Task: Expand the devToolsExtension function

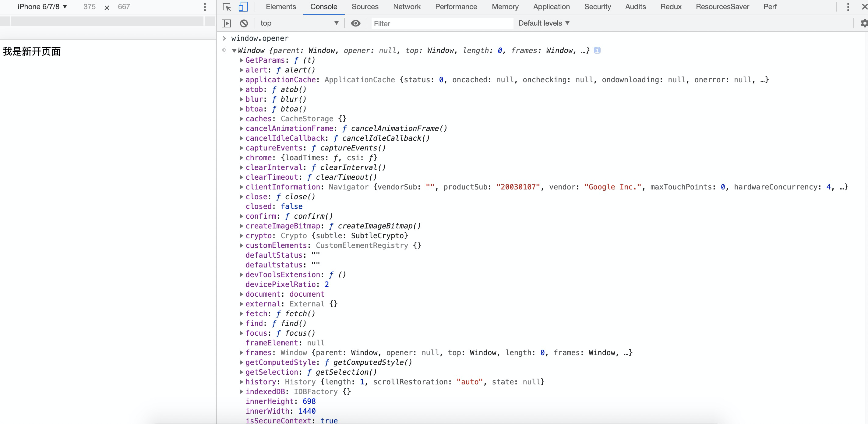Action: pos(241,275)
